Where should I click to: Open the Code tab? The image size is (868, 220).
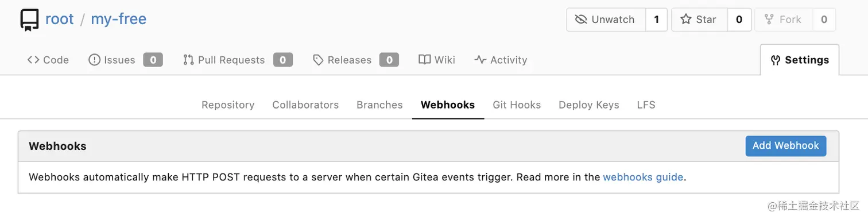pyautogui.click(x=48, y=60)
